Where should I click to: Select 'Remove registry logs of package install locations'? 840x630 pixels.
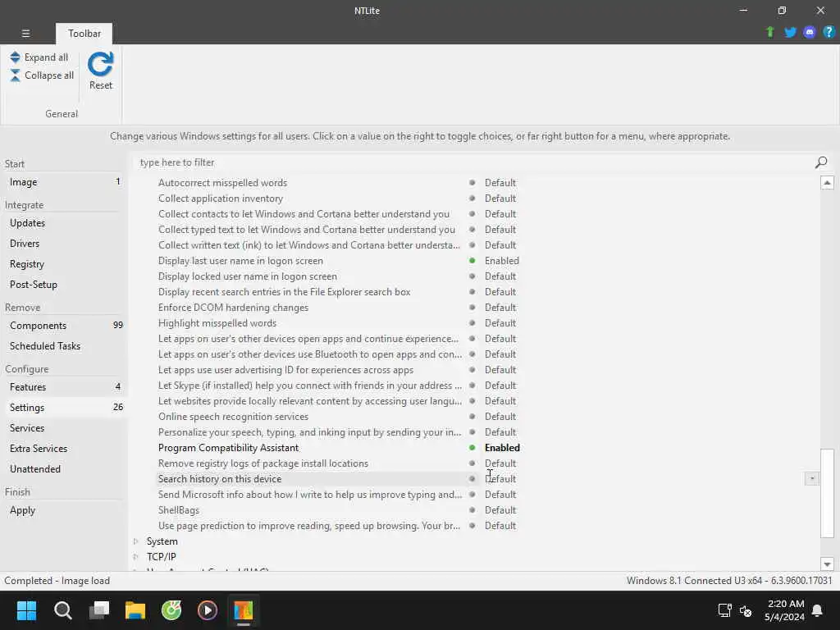click(263, 463)
